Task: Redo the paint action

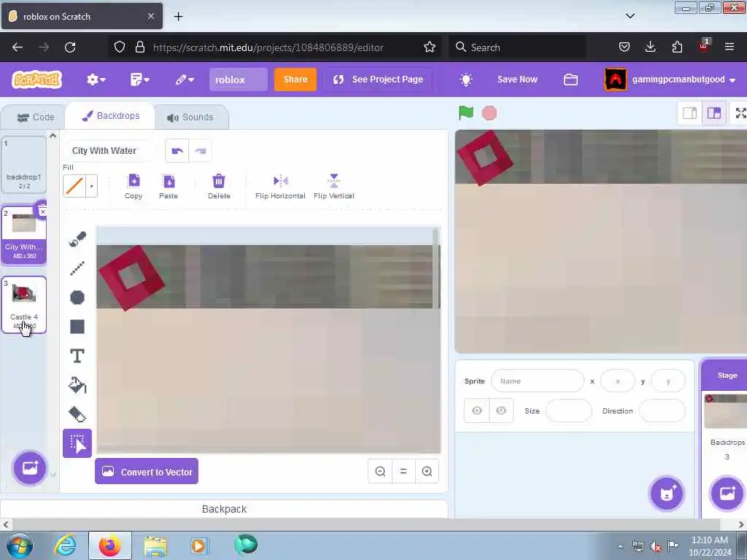Action: point(200,151)
